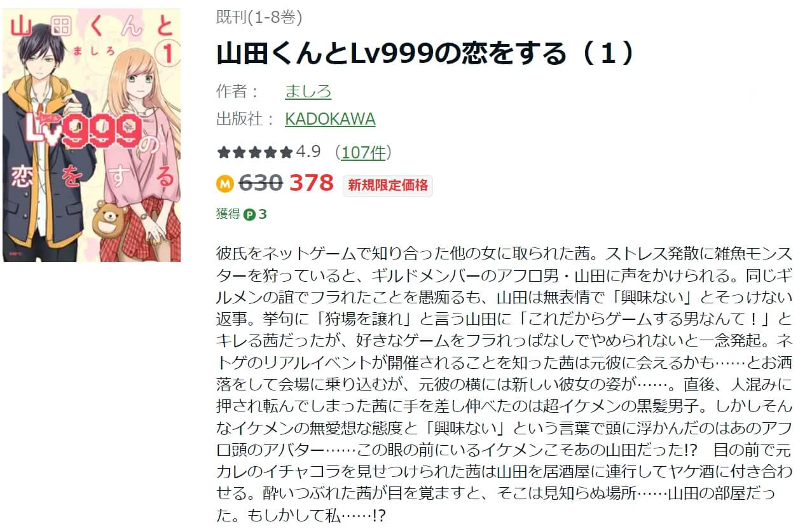The height and width of the screenshot is (531, 812).
Task: Open the manga cover thumbnail
Action: pyautogui.click(x=92, y=135)
